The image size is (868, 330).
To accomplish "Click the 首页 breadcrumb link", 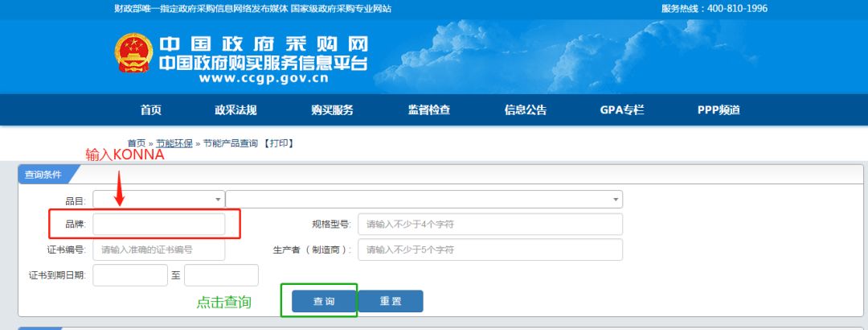I will pos(137,143).
